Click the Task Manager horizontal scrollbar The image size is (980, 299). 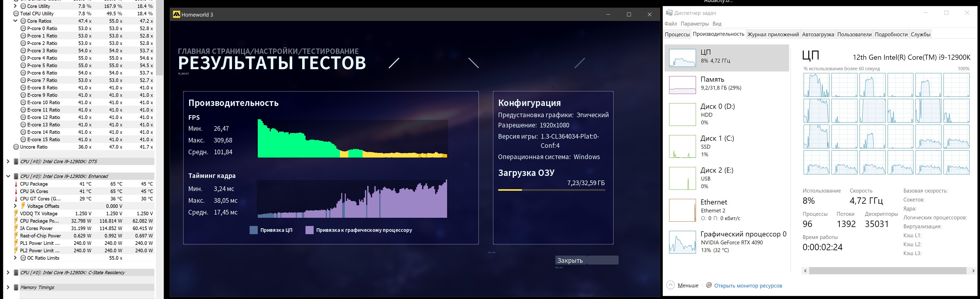coord(888,271)
